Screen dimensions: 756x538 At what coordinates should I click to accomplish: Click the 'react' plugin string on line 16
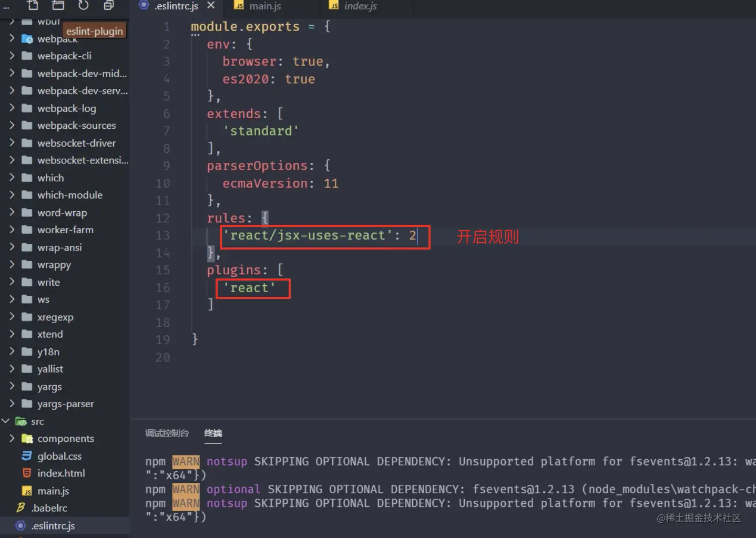(x=249, y=288)
